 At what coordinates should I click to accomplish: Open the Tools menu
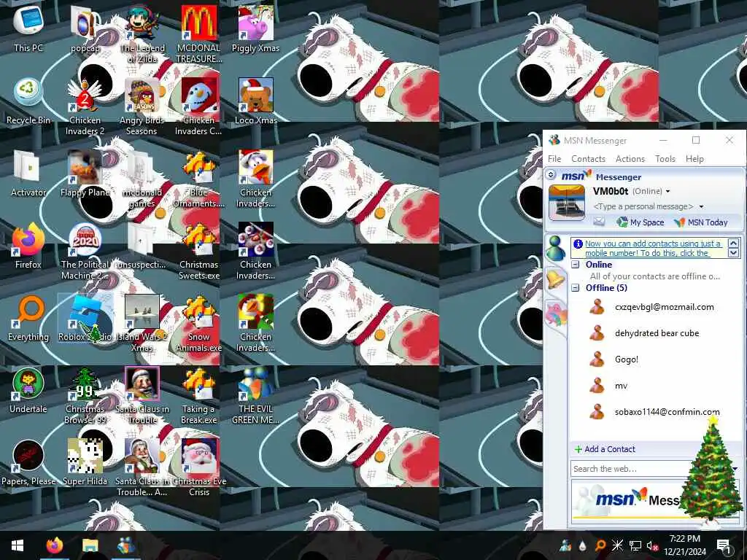point(665,158)
